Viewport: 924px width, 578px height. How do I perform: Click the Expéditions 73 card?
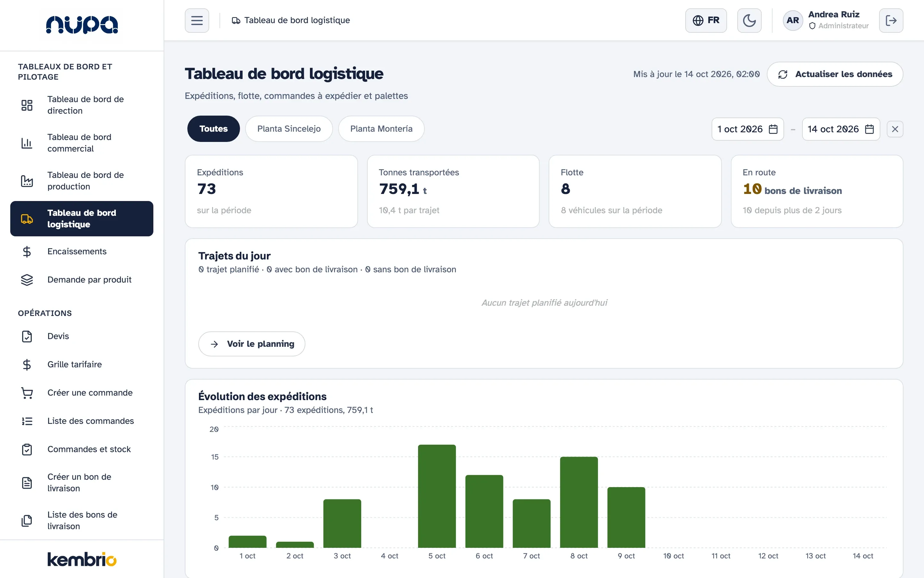point(271,191)
